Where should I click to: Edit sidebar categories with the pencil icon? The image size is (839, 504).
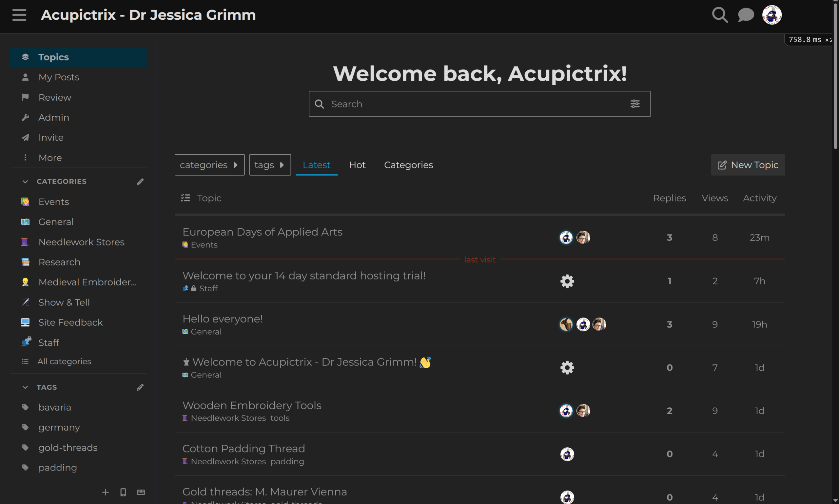pos(140,181)
